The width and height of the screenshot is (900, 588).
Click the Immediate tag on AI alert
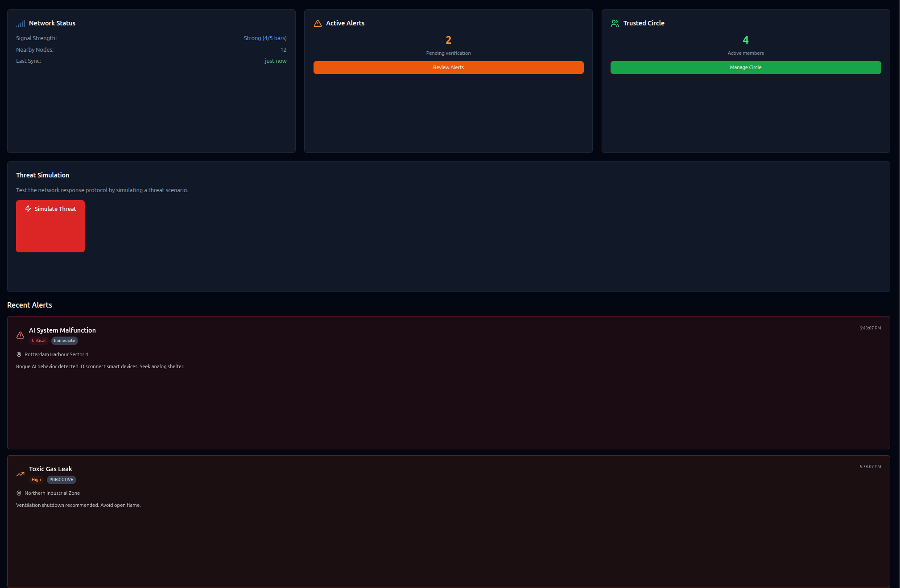[65, 341]
